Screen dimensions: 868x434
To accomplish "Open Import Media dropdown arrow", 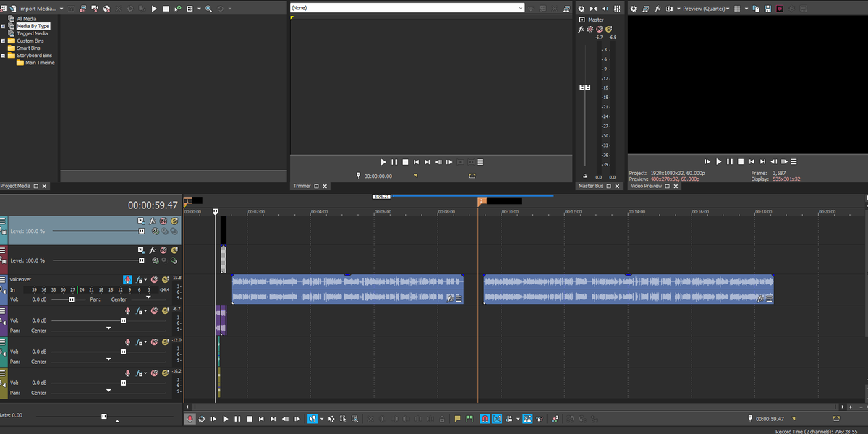I will [61, 9].
